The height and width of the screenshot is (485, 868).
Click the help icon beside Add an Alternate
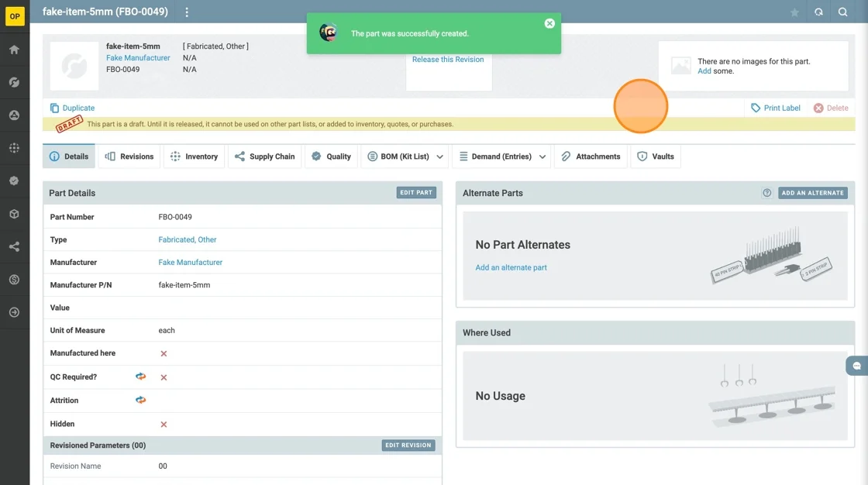point(767,193)
